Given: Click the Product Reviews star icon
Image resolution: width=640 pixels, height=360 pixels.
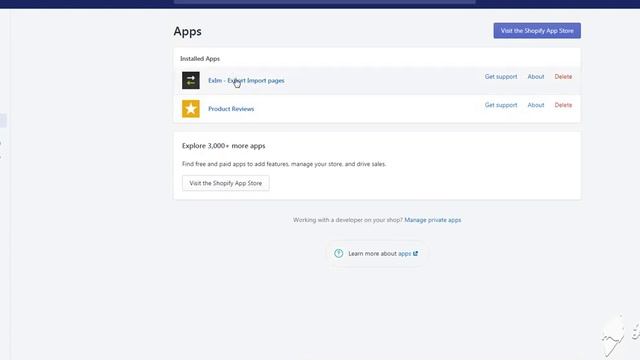Looking at the screenshot, I should [191, 109].
